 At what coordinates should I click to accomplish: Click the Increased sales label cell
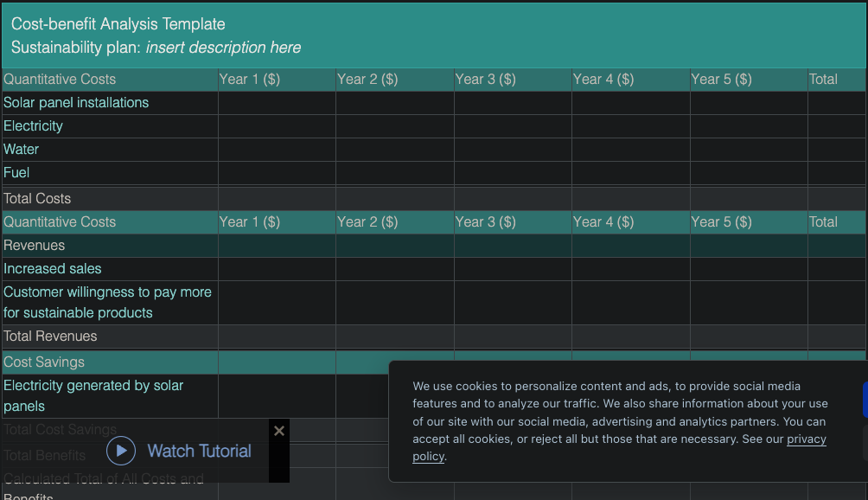point(53,269)
